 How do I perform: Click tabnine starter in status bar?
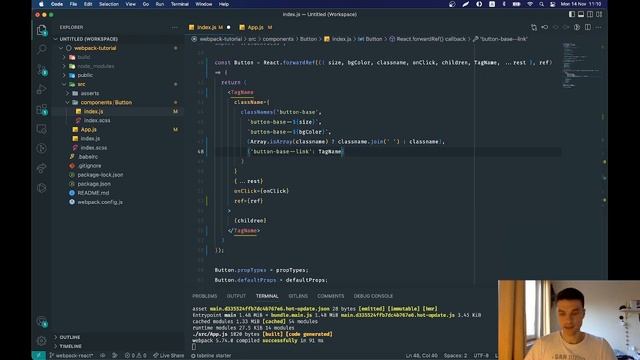click(x=211, y=356)
